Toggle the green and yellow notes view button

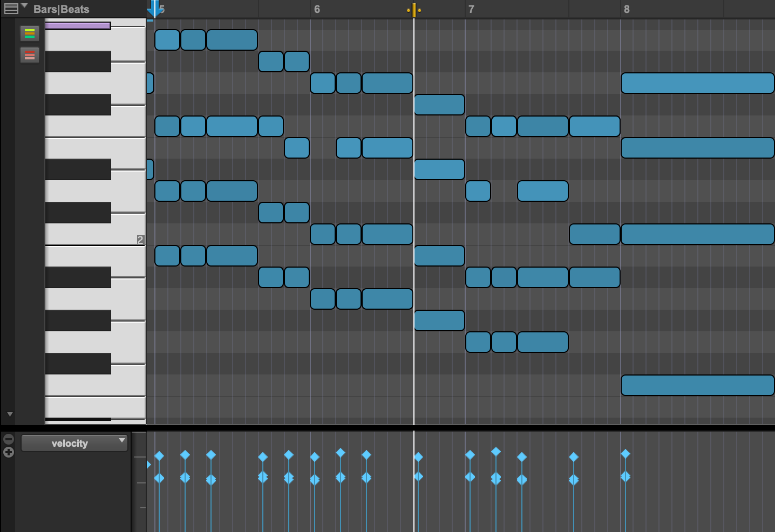[30, 33]
